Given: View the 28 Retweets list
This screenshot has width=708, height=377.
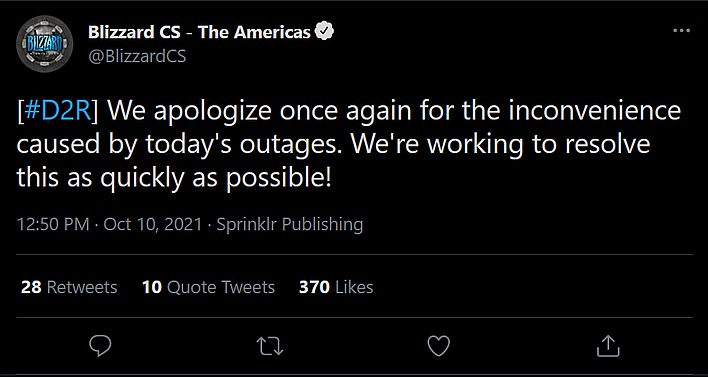Looking at the screenshot, I should [69, 287].
